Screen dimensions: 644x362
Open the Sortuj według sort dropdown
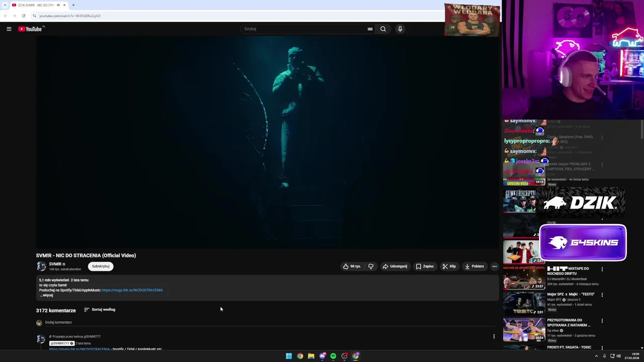[100, 310]
